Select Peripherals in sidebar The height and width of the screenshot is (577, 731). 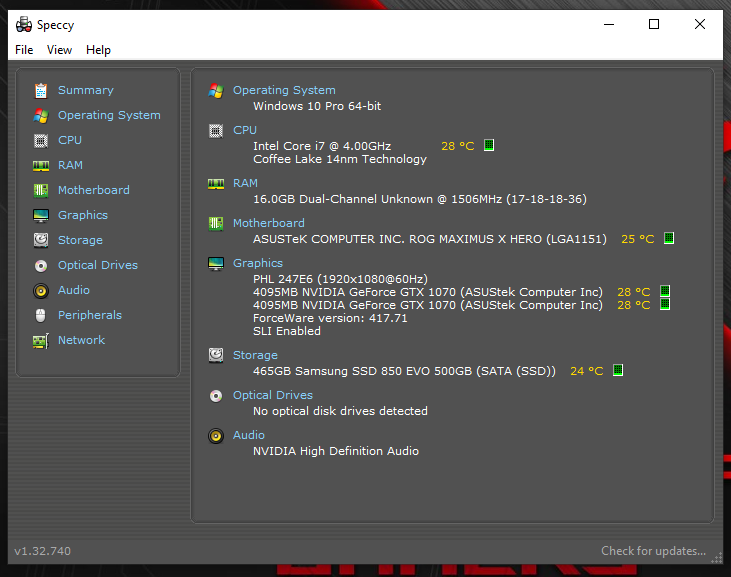pos(90,315)
